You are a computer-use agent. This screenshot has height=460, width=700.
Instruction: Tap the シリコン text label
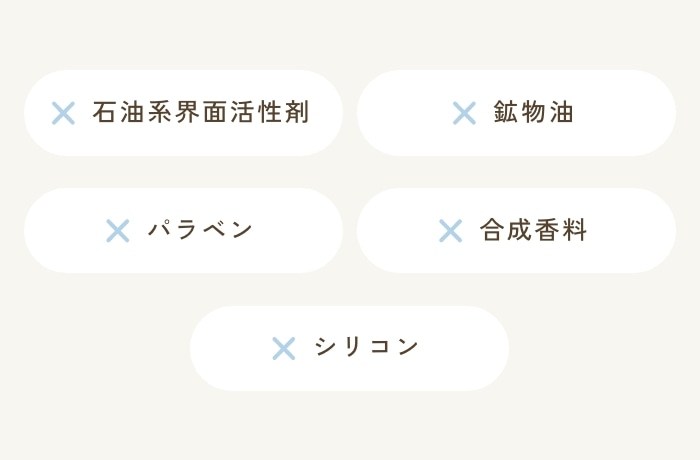(367, 348)
